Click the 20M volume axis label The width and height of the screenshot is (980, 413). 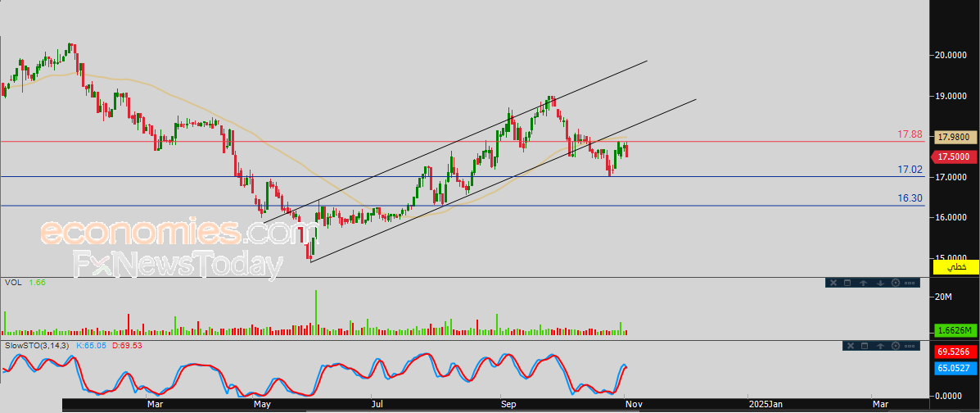click(943, 297)
